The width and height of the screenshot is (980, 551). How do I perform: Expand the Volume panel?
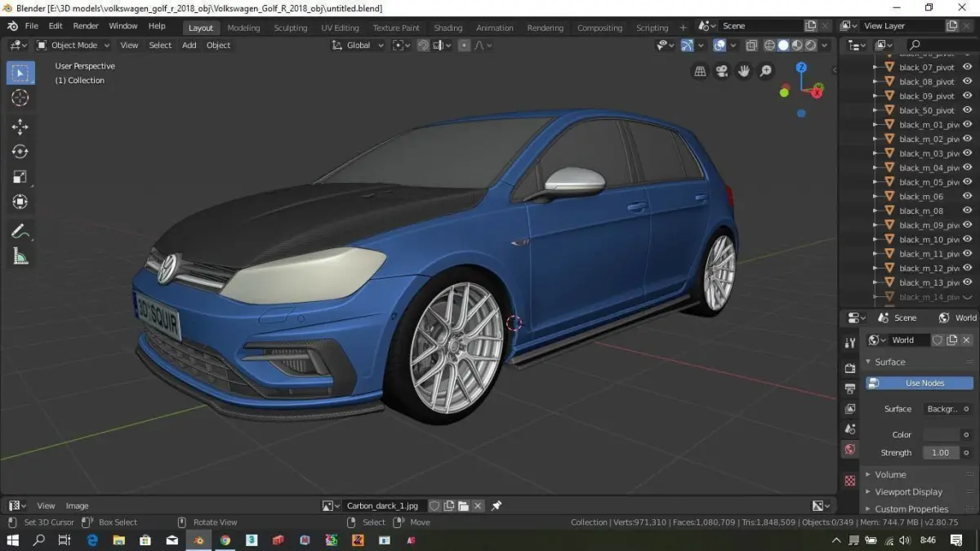(x=889, y=474)
